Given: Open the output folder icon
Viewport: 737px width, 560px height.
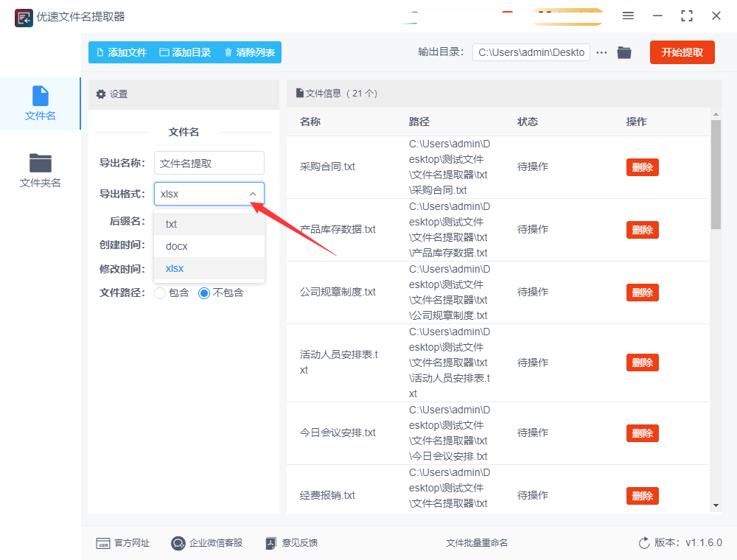Looking at the screenshot, I should [624, 52].
